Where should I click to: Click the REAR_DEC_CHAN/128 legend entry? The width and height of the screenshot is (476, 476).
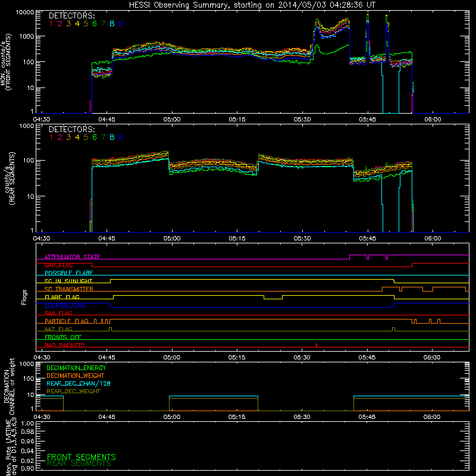pyautogui.click(x=79, y=383)
